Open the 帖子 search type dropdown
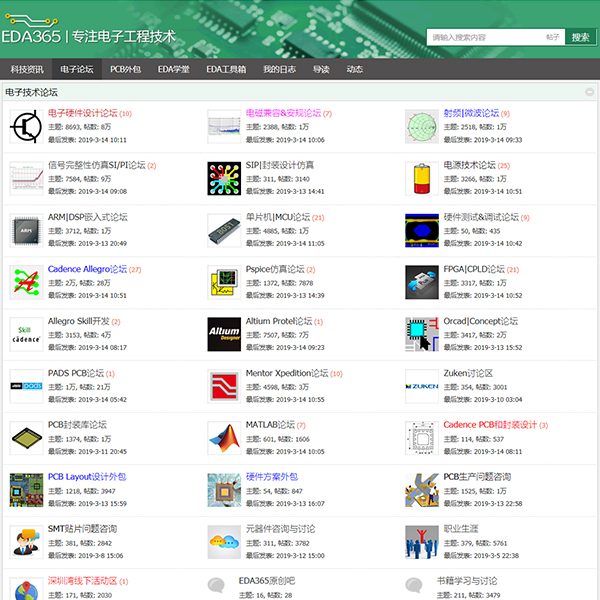600x600 pixels. point(553,38)
